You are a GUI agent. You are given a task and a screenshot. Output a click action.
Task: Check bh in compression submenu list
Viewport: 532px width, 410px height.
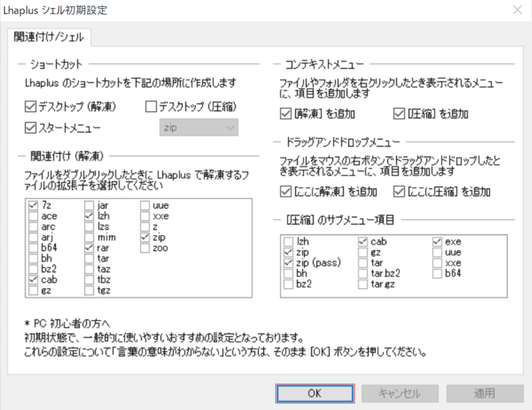[x=288, y=274]
